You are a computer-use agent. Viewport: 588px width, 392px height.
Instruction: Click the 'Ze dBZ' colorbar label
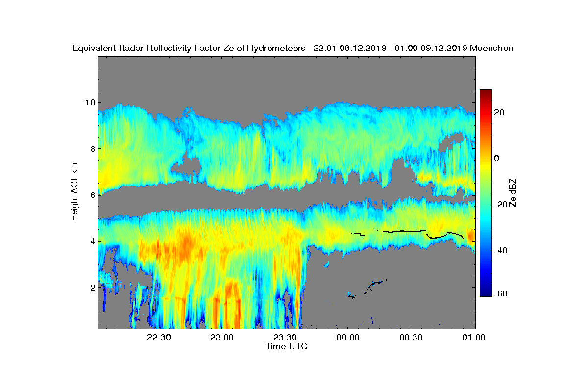click(513, 192)
